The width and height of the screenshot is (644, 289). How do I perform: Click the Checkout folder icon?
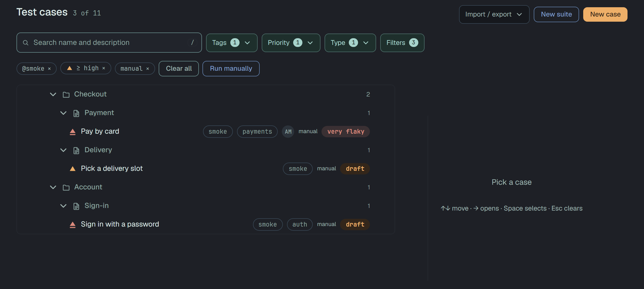pyautogui.click(x=66, y=94)
